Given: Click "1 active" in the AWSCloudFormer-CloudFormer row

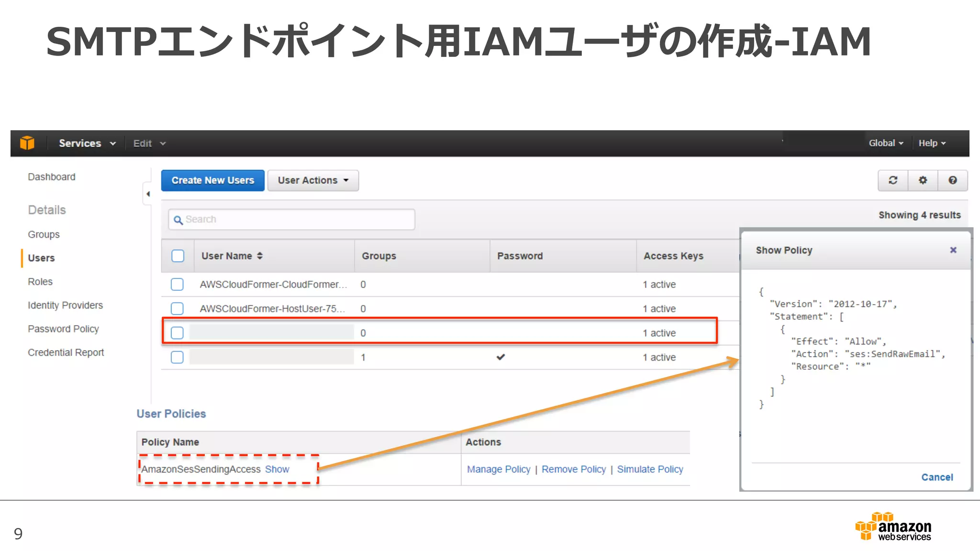Looking at the screenshot, I should click(x=659, y=285).
